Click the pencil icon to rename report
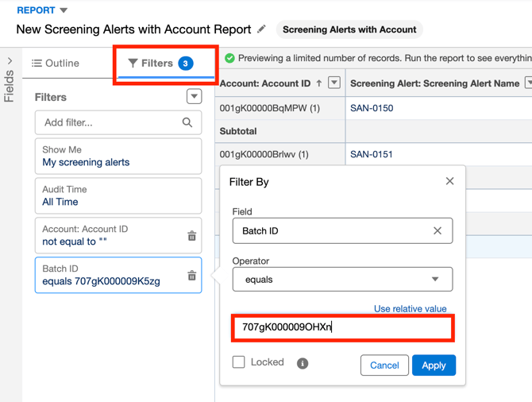This screenshot has height=402, width=532. click(261, 29)
